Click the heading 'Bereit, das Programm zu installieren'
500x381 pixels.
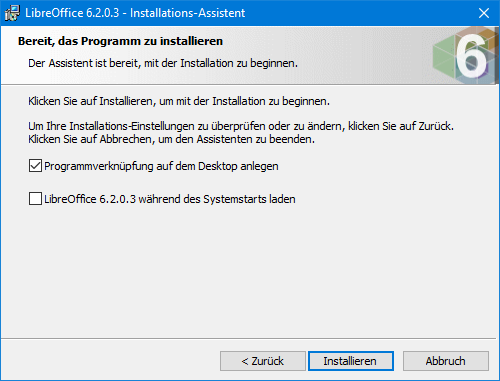[x=120, y=41]
